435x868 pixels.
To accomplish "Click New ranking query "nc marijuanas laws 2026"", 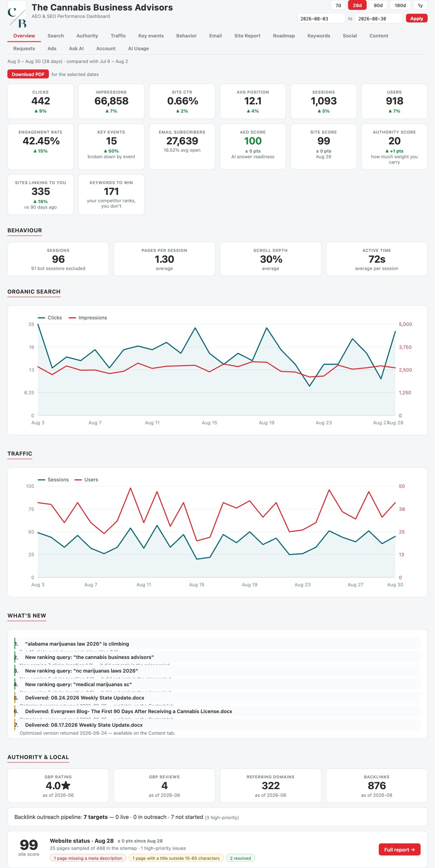I will [217, 671].
